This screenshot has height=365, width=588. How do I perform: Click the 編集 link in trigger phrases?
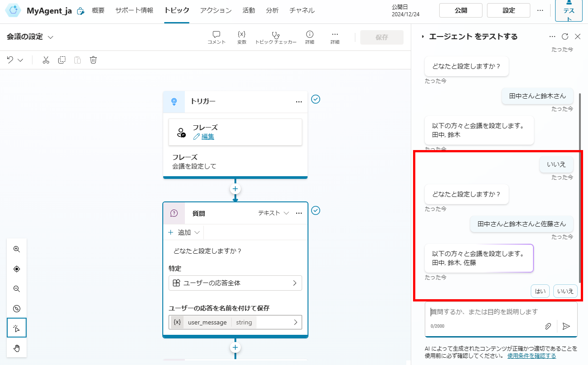pos(207,137)
